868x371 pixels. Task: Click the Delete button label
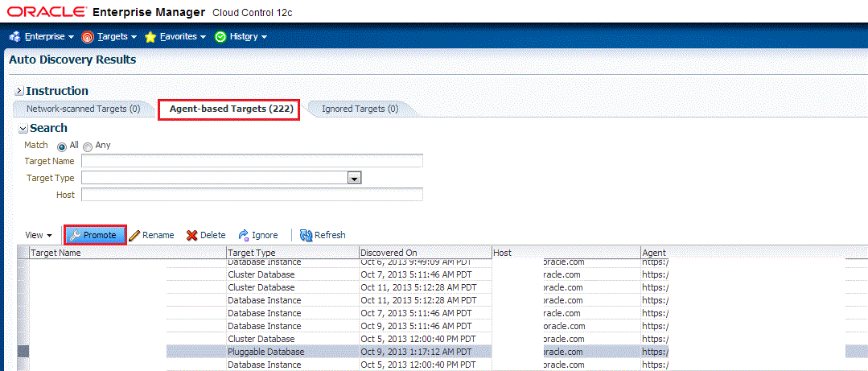[x=212, y=235]
